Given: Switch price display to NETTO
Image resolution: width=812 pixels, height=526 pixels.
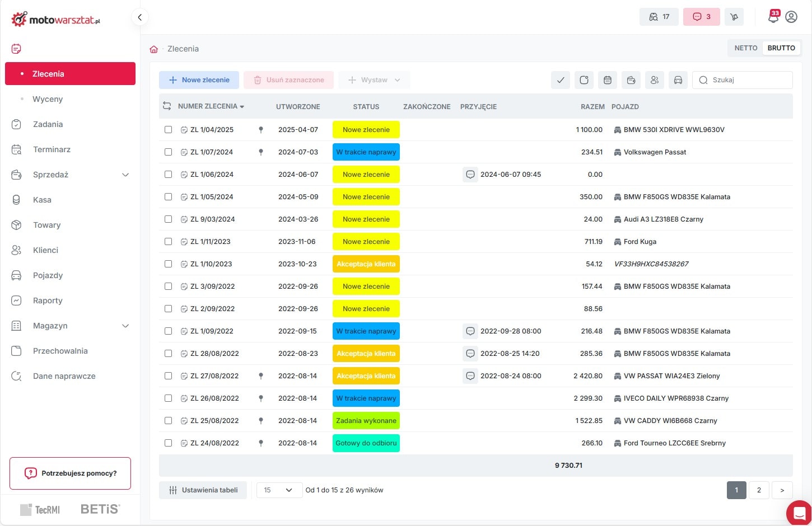Looking at the screenshot, I should pos(745,48).
